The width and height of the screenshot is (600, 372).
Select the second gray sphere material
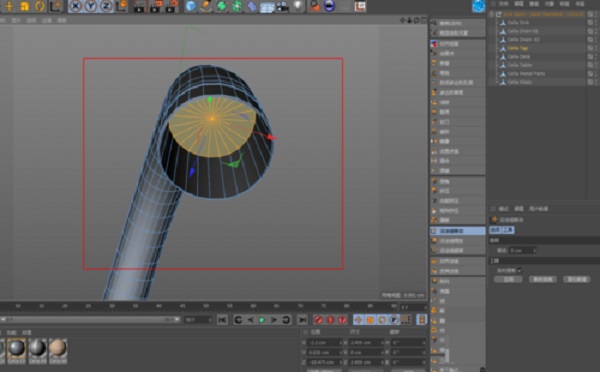38,351
